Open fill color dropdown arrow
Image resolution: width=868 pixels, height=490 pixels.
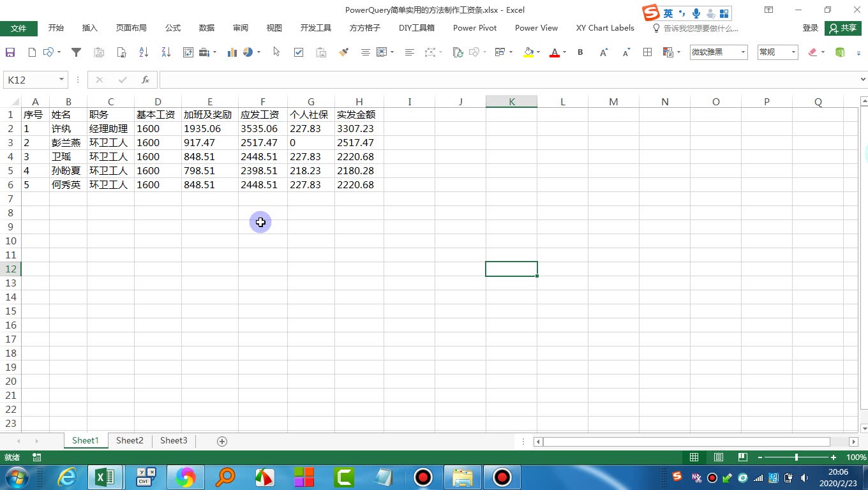(x=539, y=52)
